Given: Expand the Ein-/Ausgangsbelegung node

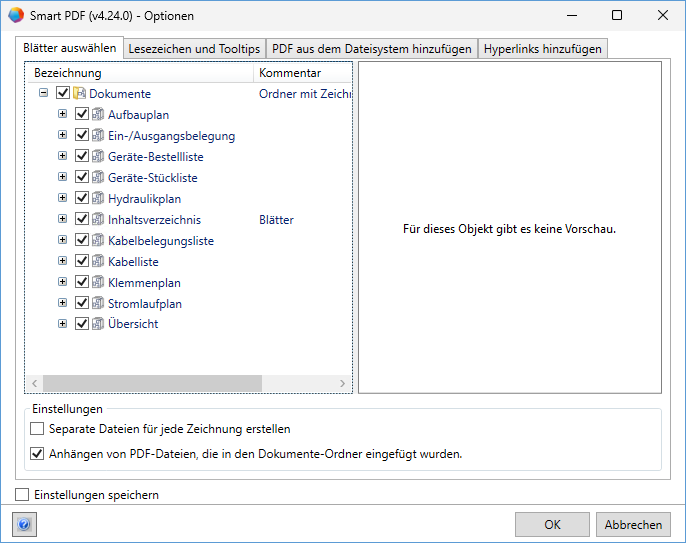Looking at the screenshot, I should click(x=63, y=136).
